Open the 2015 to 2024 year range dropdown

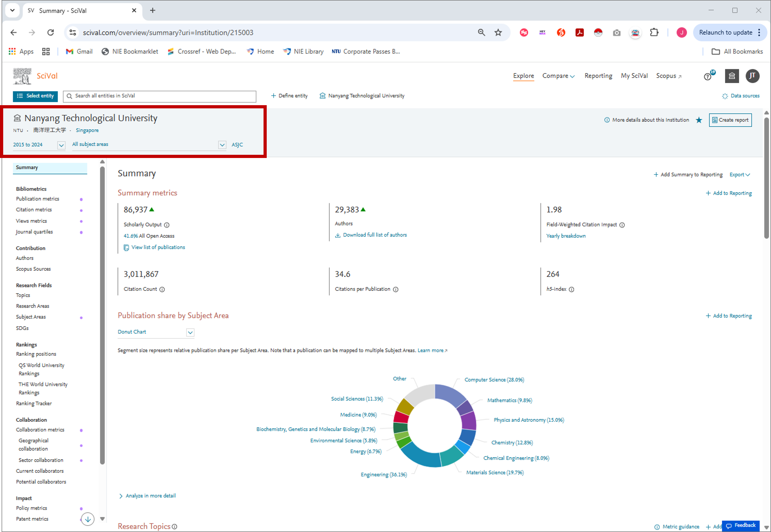[x=61, y=145]
